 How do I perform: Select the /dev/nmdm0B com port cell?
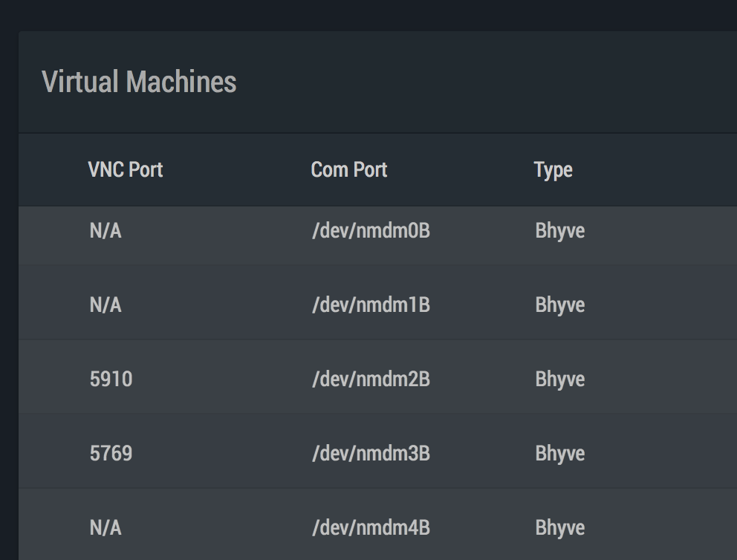[371, 231]
